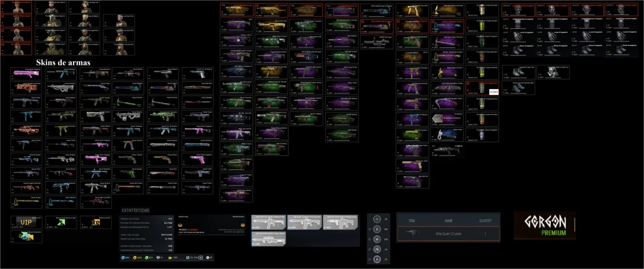Click the rank experience progress bar
The width and height of the screenshot is (644, 269).
tap(211, 235)
